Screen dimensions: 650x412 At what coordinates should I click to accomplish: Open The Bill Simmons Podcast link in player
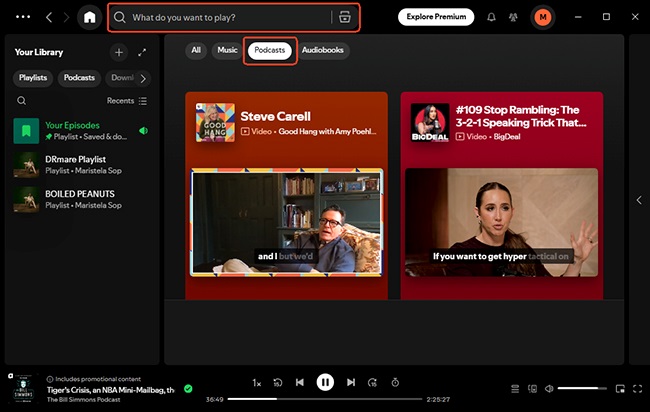click(x=84, y=400)
